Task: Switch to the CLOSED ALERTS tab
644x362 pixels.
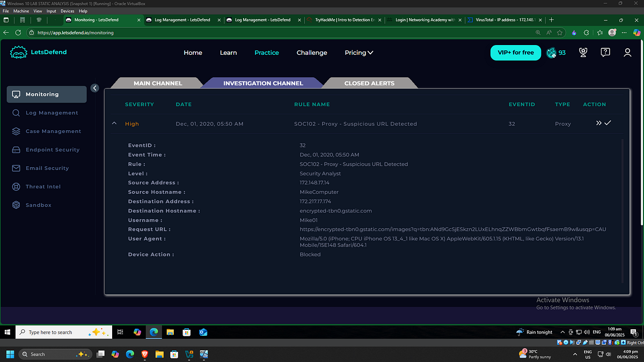Action: pos(369,83)
